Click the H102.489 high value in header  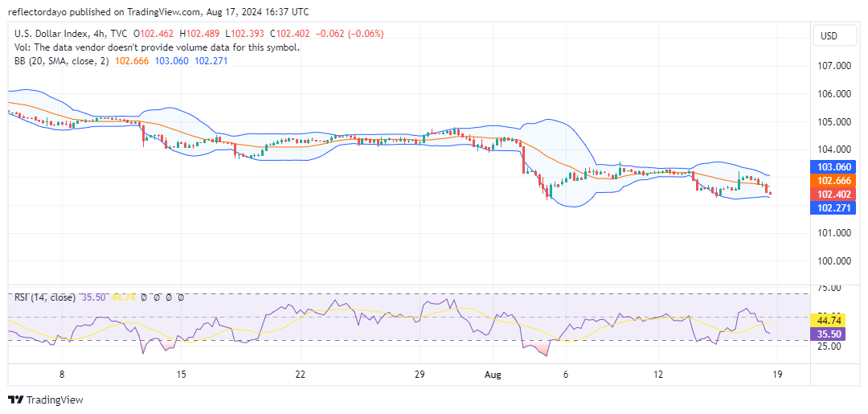tap(200, 34)
